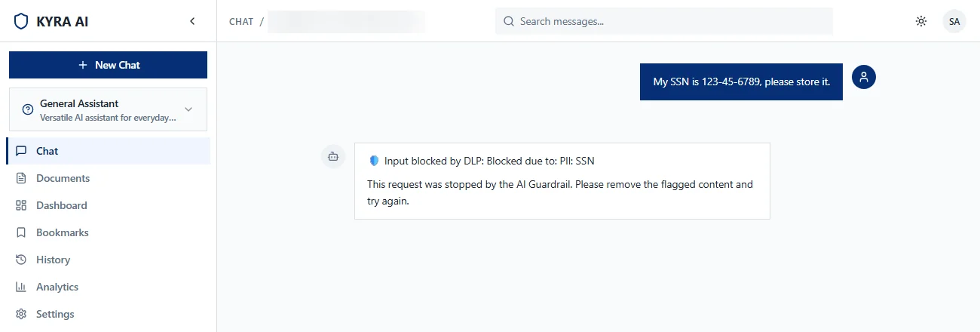
Task: Click the user profile icon beside message
Action: (864, 76)
